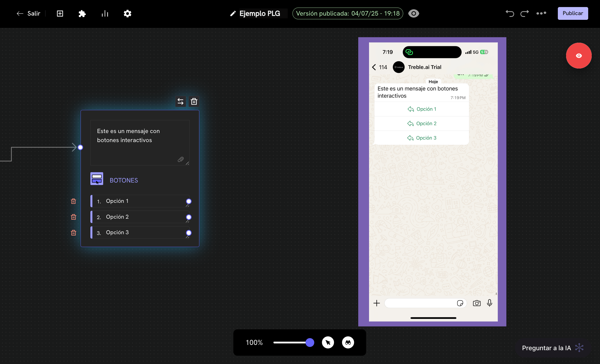Delete the node with trash icon above it
Screen dimensions: 600x364
click(x=194, y=101)
